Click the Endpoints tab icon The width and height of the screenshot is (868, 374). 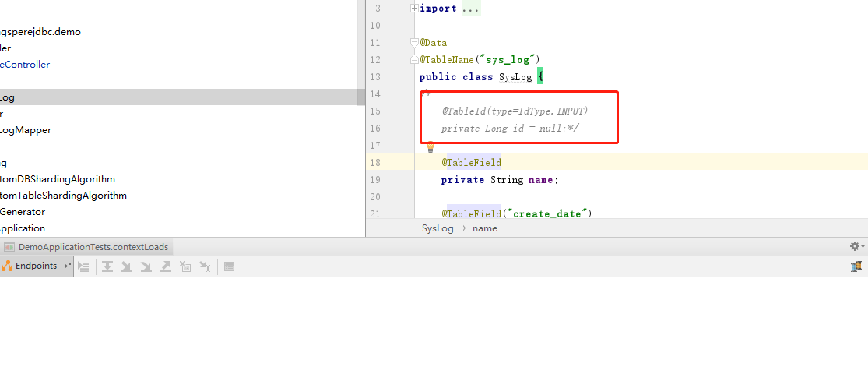pyautogui.click(x=7, y=266)
